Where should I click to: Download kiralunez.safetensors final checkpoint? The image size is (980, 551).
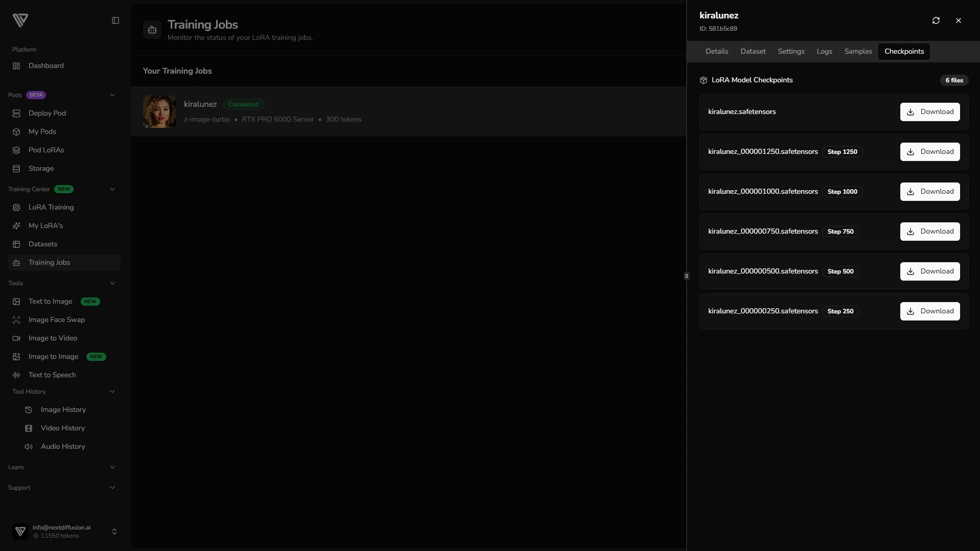[929, 112]
